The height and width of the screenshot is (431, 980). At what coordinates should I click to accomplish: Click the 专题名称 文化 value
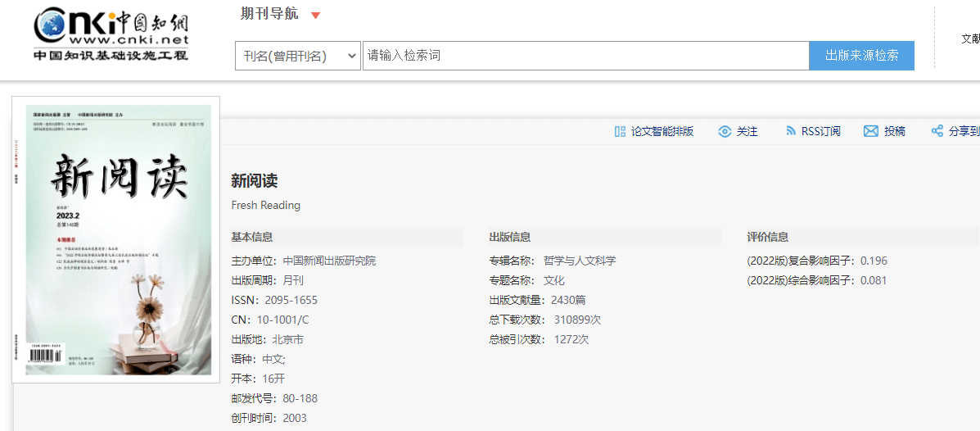pyautogui.click(x=553, y=280)
